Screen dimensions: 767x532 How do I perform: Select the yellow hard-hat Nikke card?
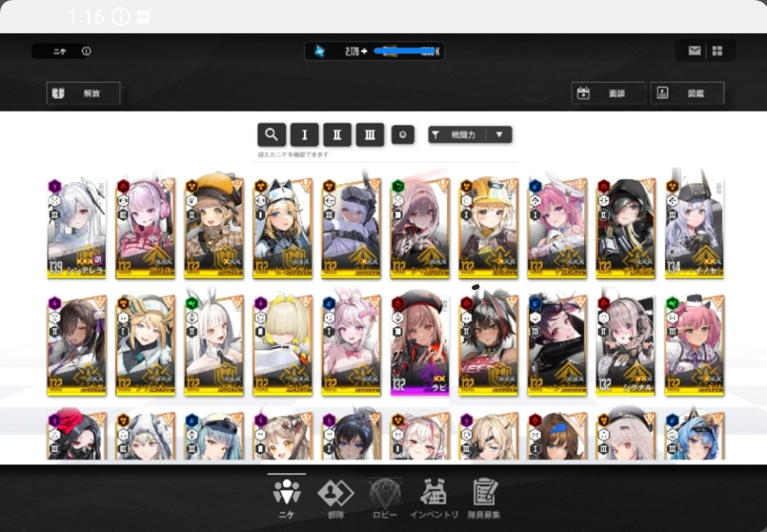pyautogui.click(x=488, y=228)
